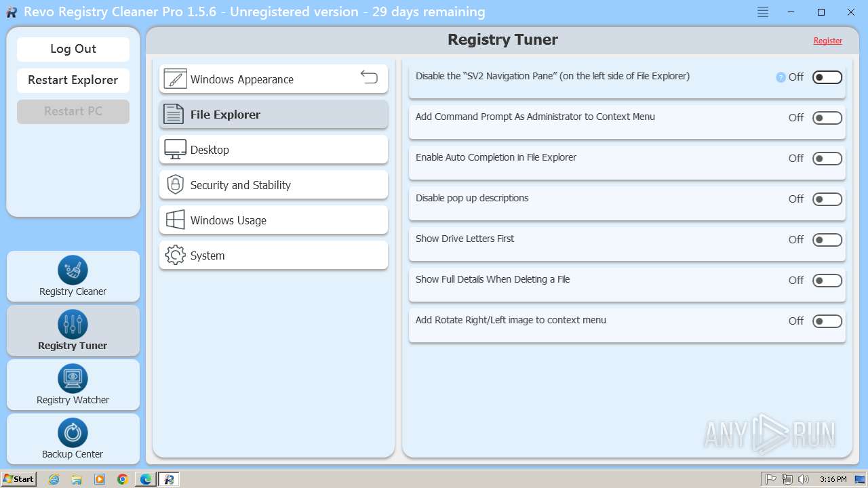Image resolution: width=868 pixels, height=488 pixels.
Task: Click the network tray icon
Action: coord(787,479)
